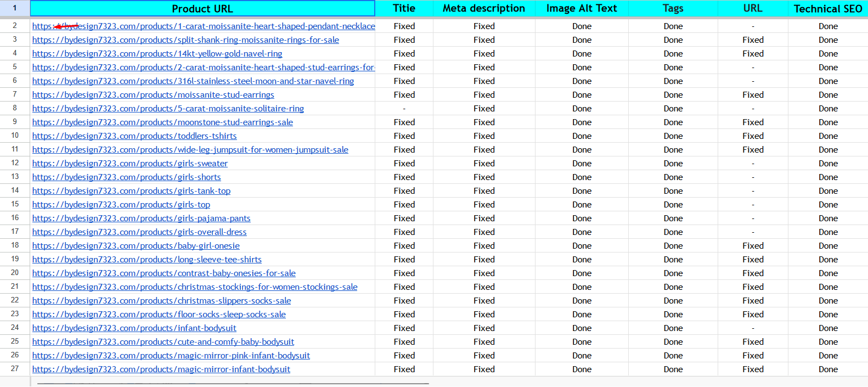Select the Titie column header
The width and height of the screenshot is (868, 387).
click(x=404, y=8)
